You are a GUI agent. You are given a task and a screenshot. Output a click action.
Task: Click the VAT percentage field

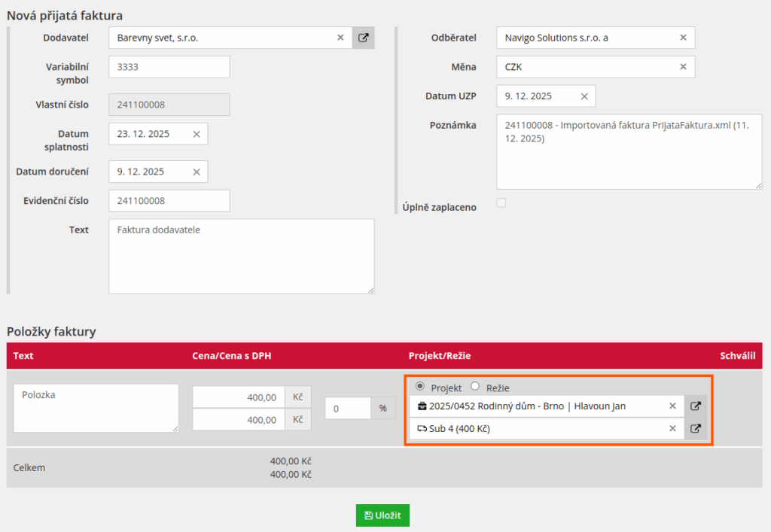(x=348, y=408)
